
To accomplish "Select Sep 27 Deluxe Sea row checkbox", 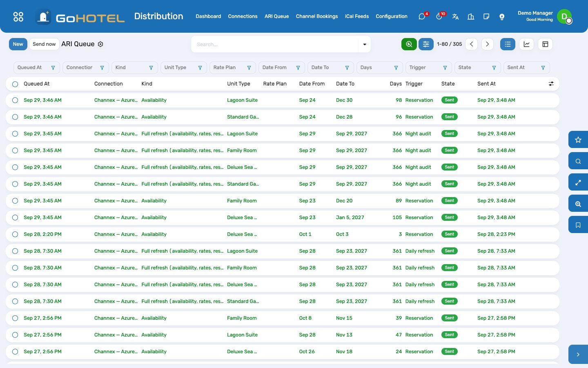I will (15, 352).
